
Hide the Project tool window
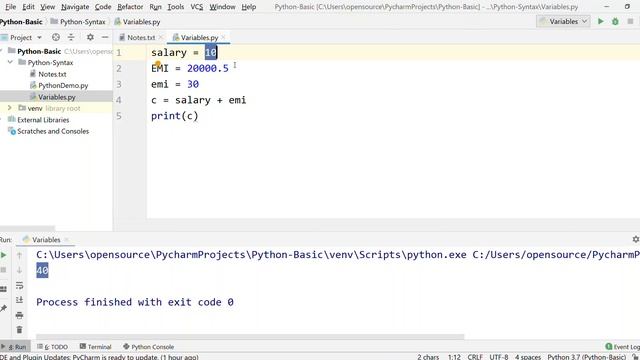pos(105,37)
